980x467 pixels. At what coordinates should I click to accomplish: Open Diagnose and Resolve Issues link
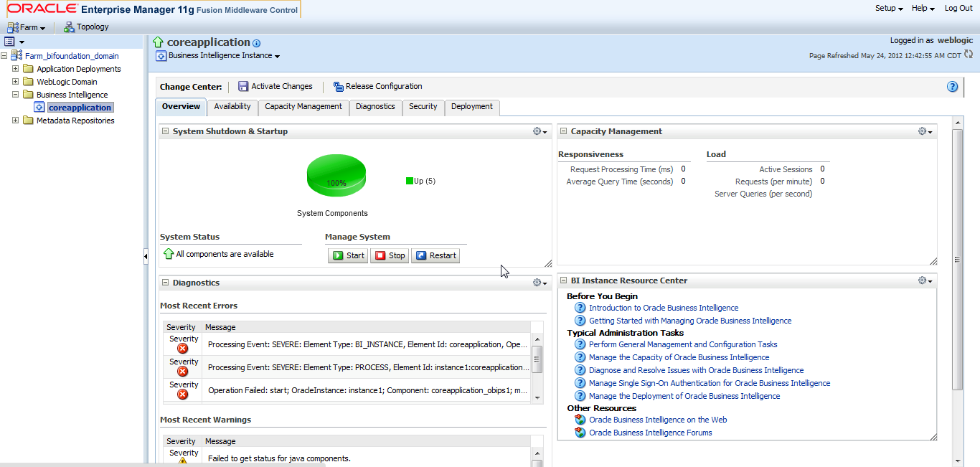pyautogui.click(x=696, y=370)
